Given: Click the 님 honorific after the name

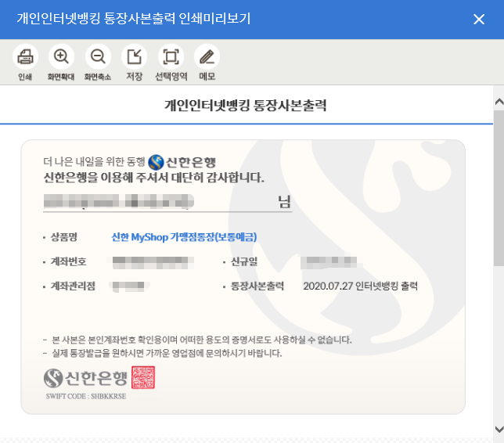Looking at the screenshot, I should (x=284, y=202).
